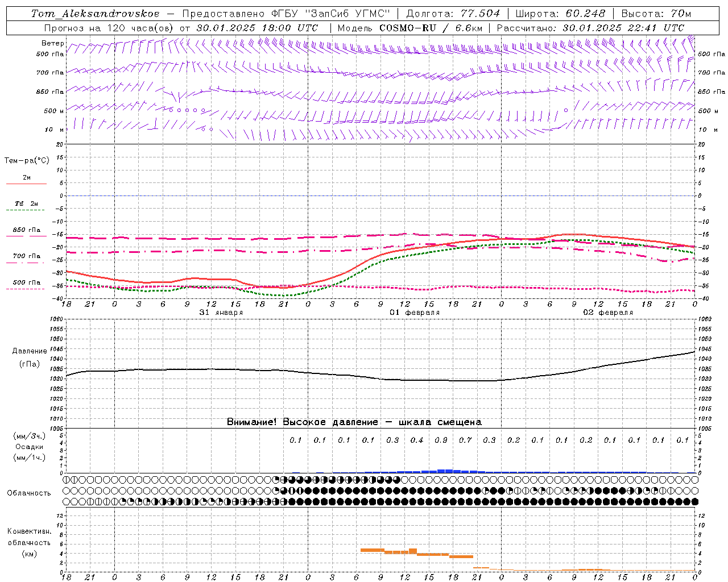
Task: Click the Td 2м dew point legend label
Action: [27, 203]
